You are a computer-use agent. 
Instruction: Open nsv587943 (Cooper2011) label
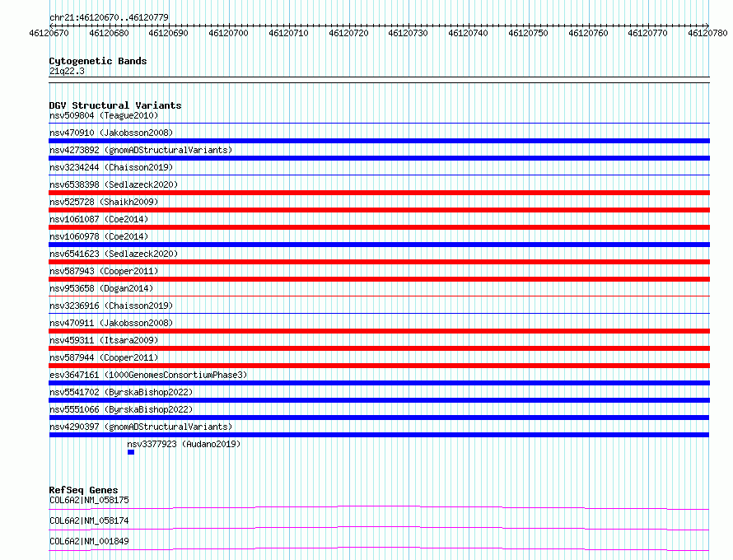pyautogui.click(x=104, y=271)
